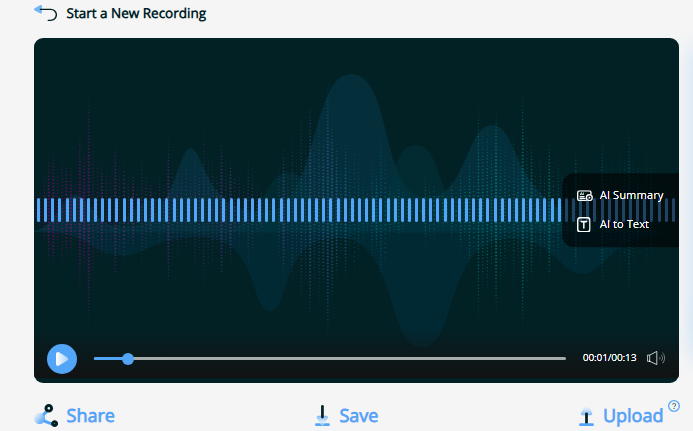This screenshot has height=431, width=693.
Task: Mute audio using the speaker icon
Action: [656, 358]
